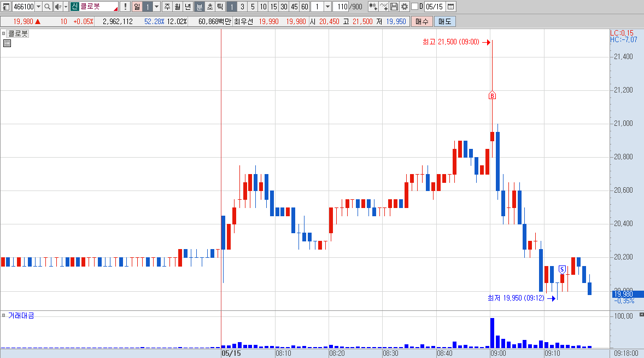Expand the dropdown arrow next to speaker
Image resolution: width=644 pixels, height=358 pixels.
coord(66,7)
